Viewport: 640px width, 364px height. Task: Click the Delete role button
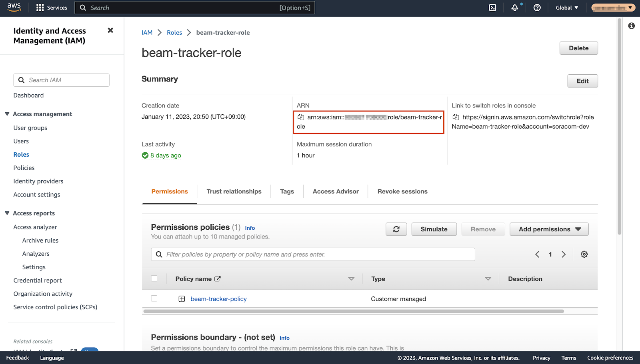coord(578,48)
